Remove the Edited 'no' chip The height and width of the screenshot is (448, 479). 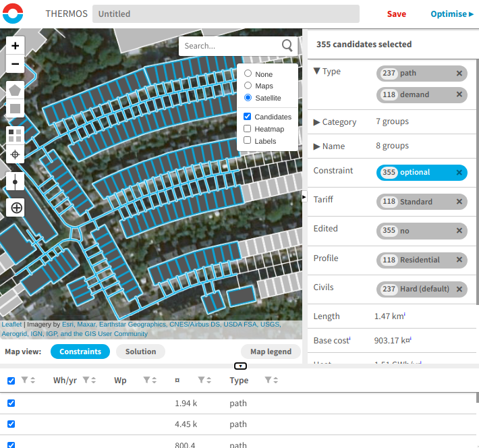pyautogui.click(x=459, y=231)
